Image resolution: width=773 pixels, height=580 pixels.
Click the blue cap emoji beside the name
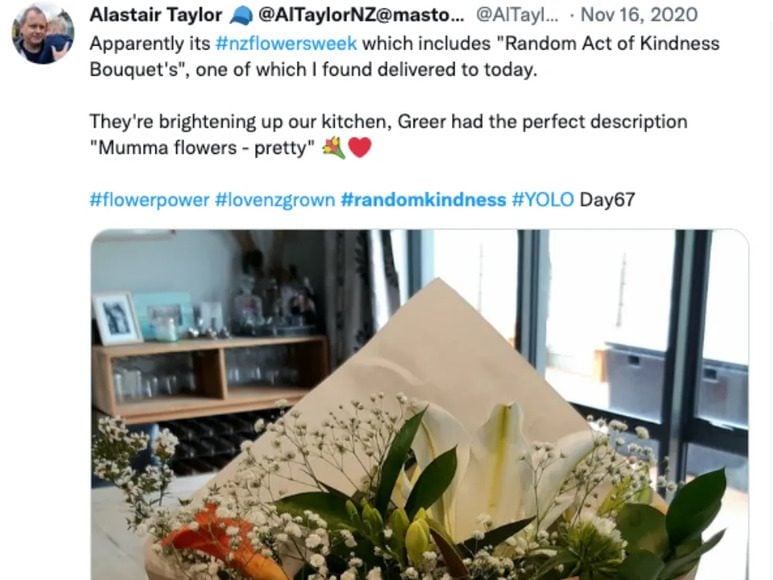241,16
